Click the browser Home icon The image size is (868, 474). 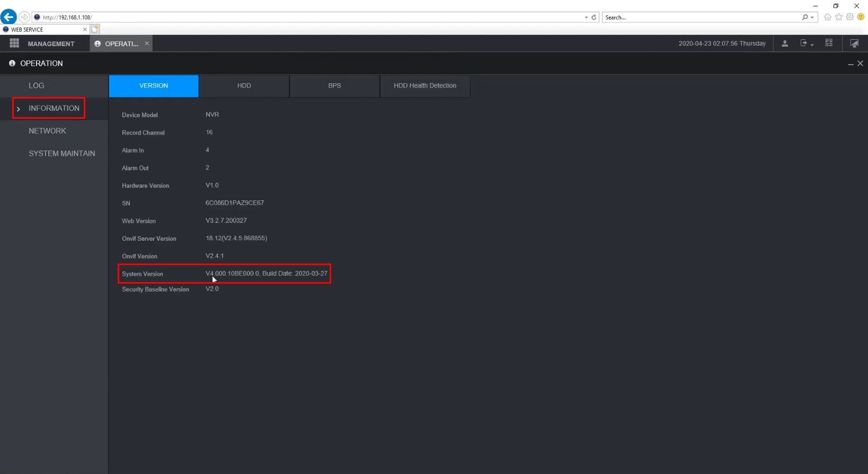(x=827, y=17)
